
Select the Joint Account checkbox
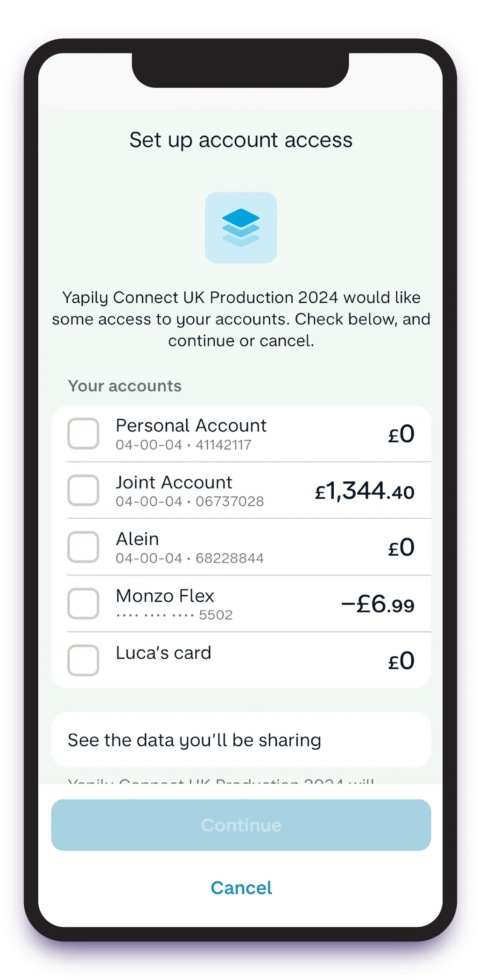click(84, 490)
